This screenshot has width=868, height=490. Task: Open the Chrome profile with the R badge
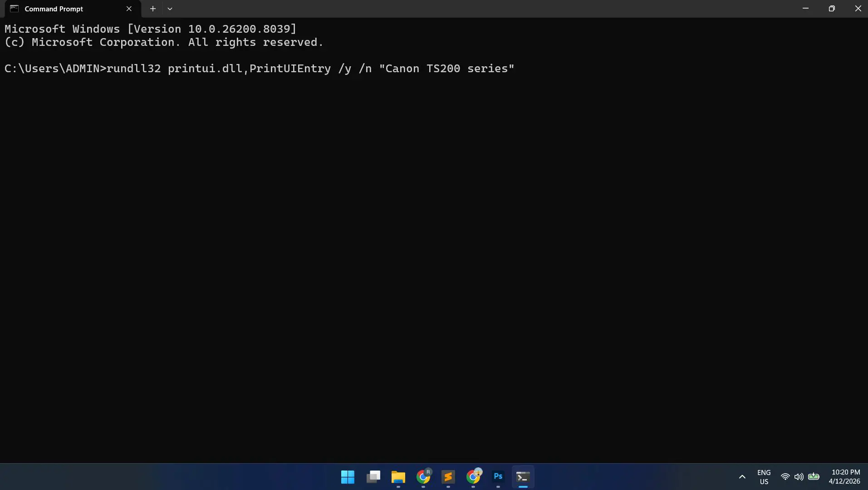(x=423, y=477)
